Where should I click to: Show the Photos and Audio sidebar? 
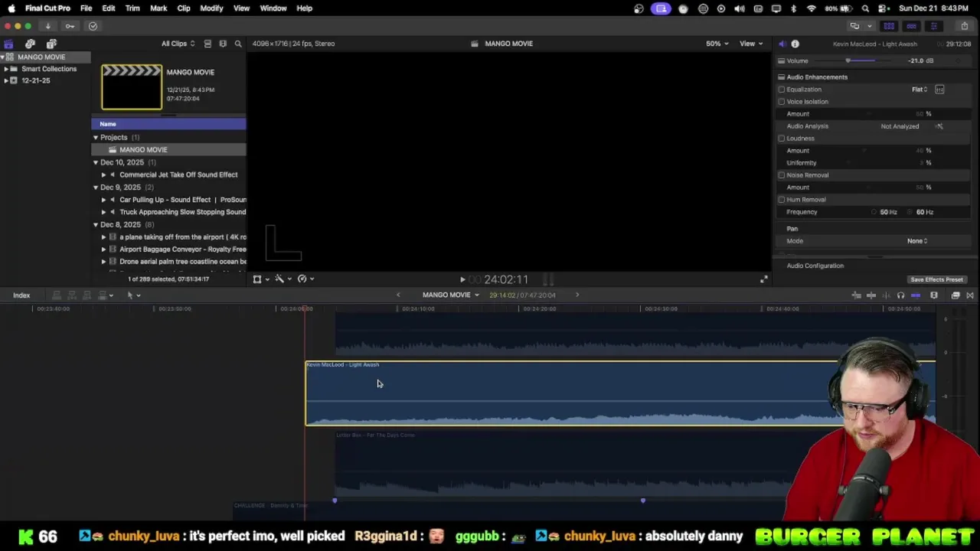click(30, 44)
